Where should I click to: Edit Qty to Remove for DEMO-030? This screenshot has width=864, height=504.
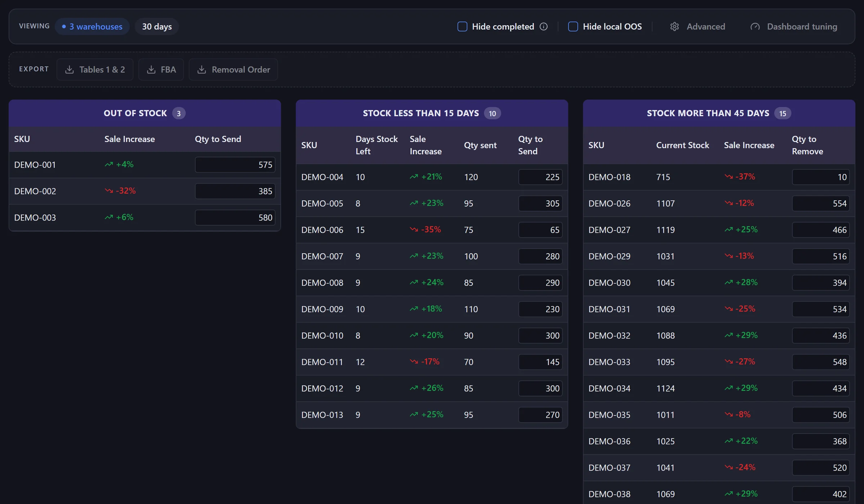(x=821, y=283)
